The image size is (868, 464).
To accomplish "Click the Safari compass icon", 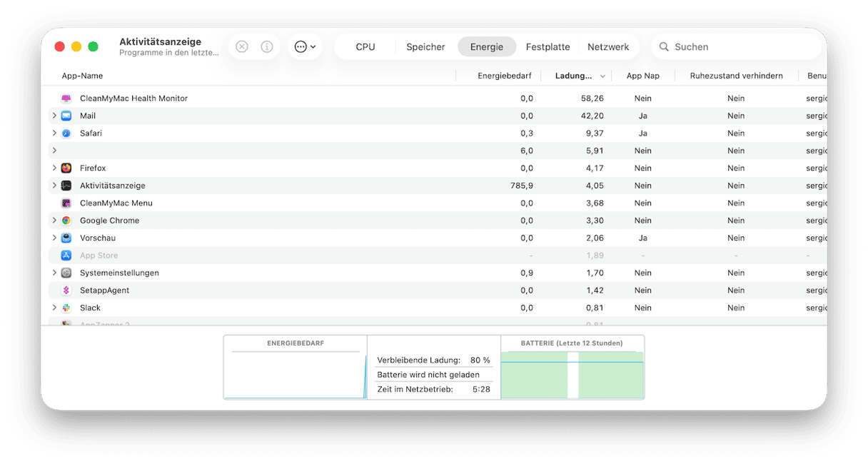I will (x=66, y=133).
